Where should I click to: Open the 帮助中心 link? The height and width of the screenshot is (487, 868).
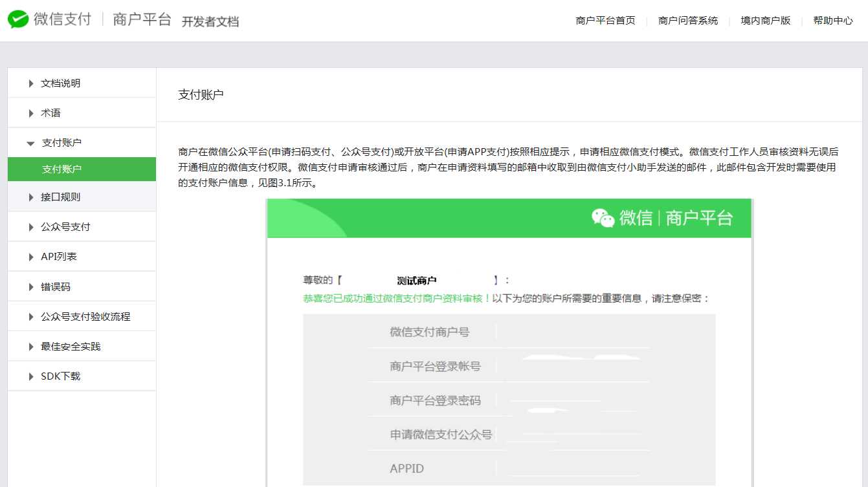(833, 21)
